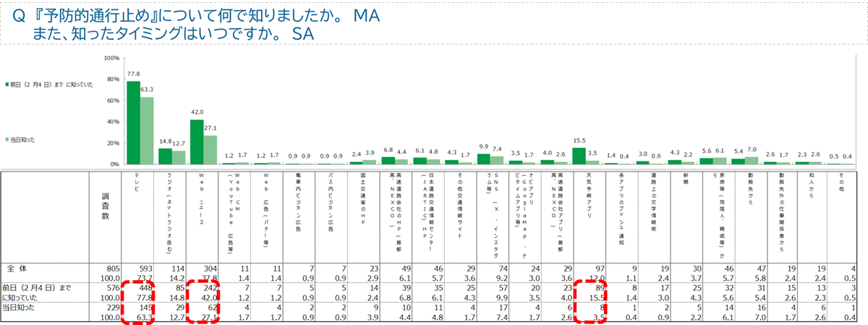
Task: Click the light green bar labeled 27.1
Action: [x=209, y=150]
